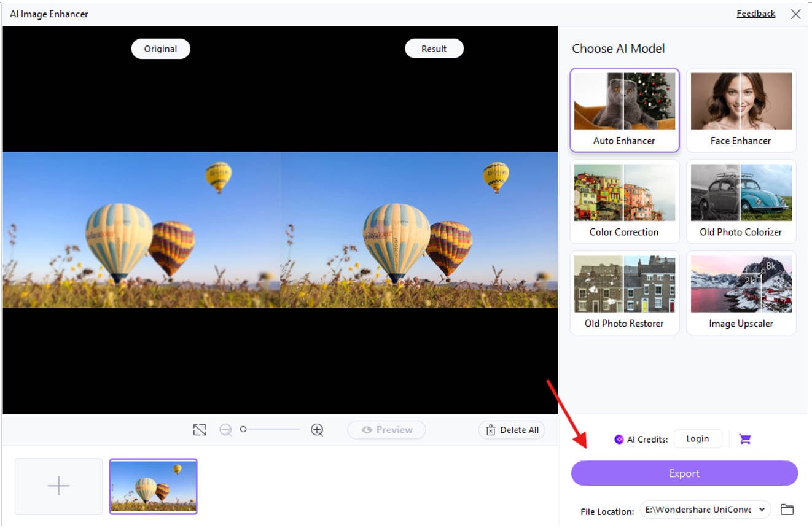812x528 pixels.
Task: Browse output folder with folder icon
Action: click(787, 510)
